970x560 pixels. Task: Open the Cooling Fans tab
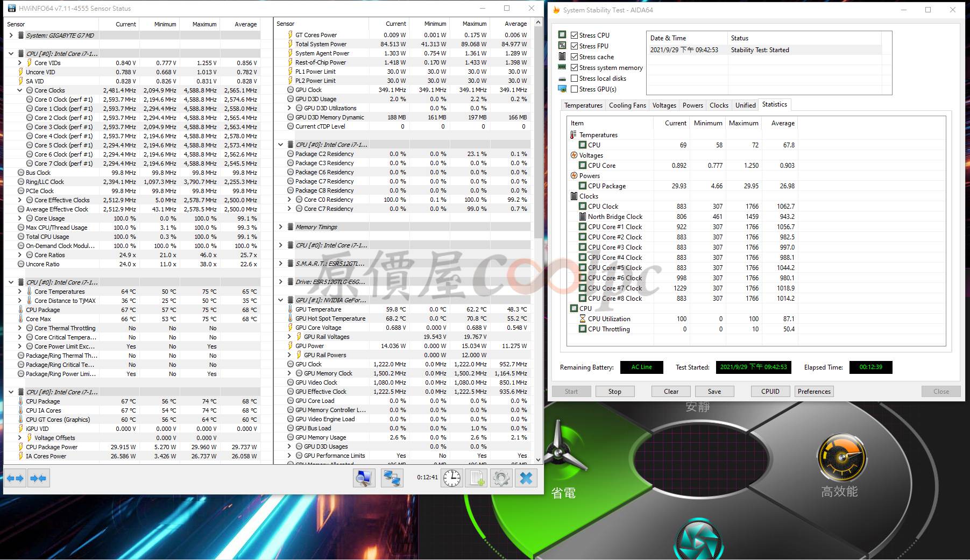627,105
